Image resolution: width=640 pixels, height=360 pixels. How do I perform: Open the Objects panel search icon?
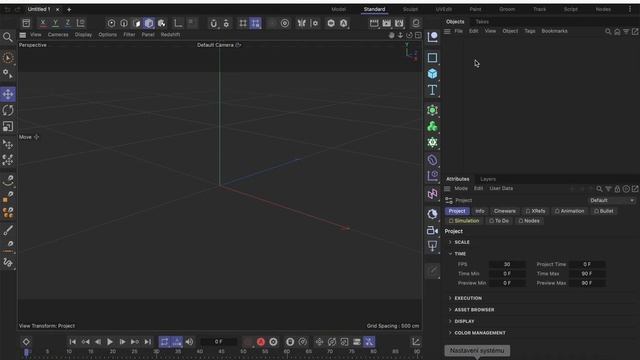[x=608, y=31]
